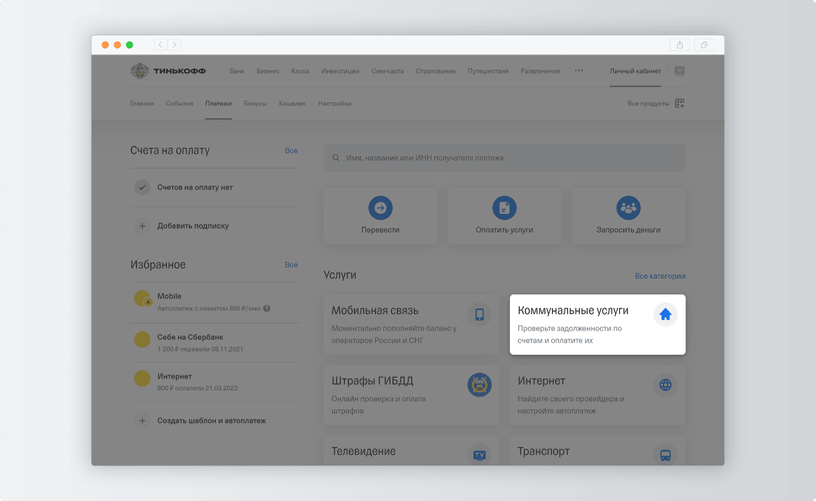This screenshot has height=501, width=816.
Task: Expand the dropdown arrow next to Личный кабинет
Action: pos(679,71)
